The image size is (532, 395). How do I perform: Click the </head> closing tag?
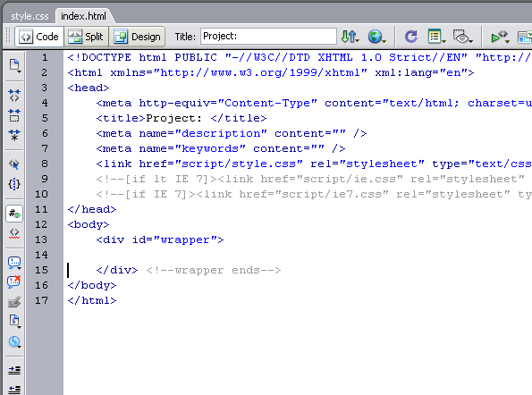coord(92,209)
